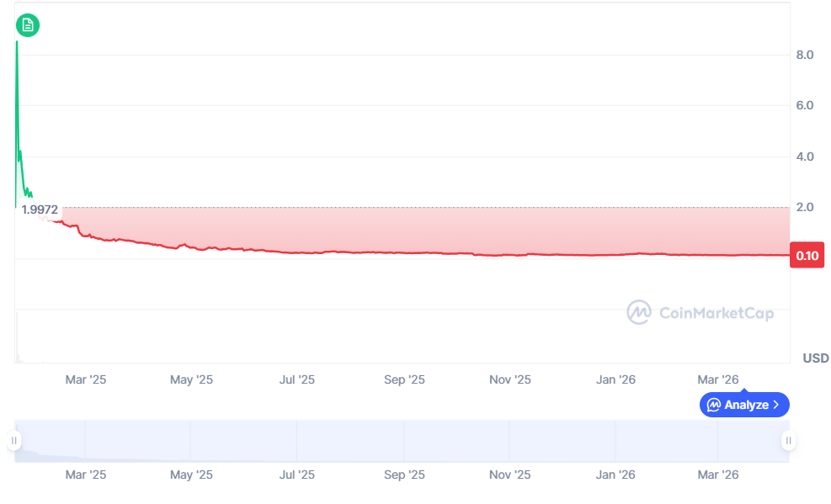Viewport: 831px width, 504px height.
Task: Click the CoinMarketCap logo icon in the Analyze button
Action: [x=714, y=405]
